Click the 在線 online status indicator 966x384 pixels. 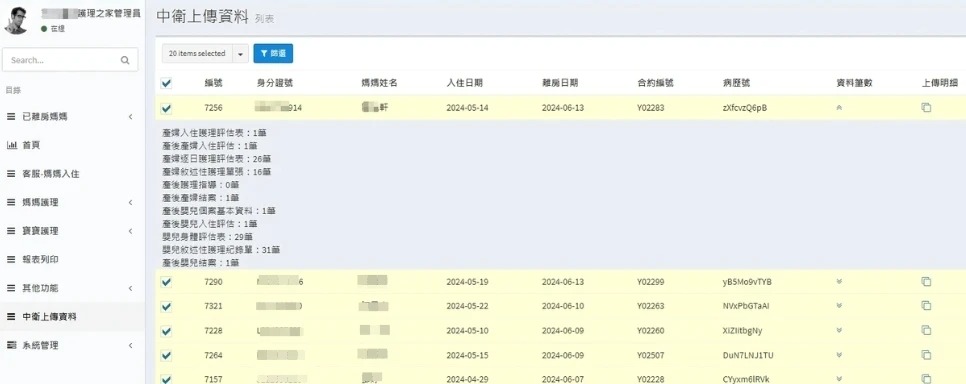click(x=53, y=28)
